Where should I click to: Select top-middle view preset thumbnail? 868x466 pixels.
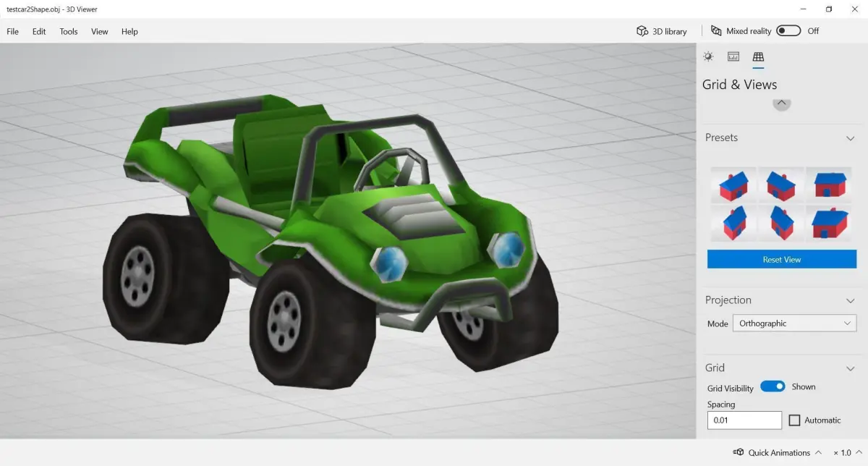click(x=781, y=185)
